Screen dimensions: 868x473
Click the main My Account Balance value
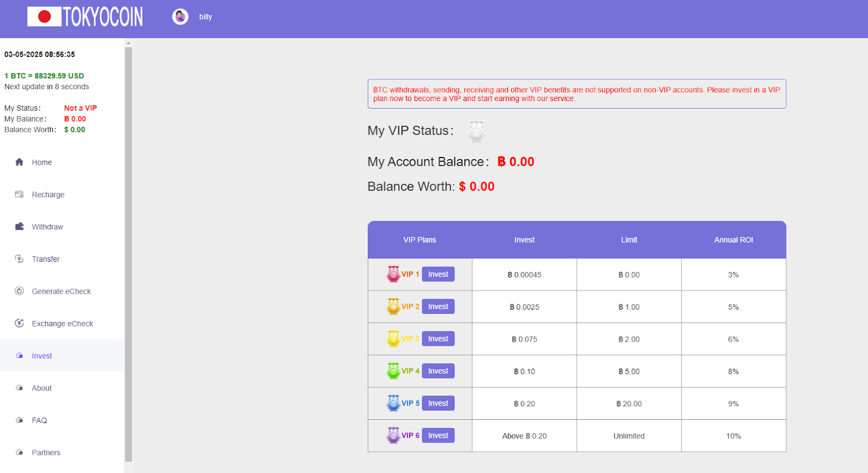516,162
